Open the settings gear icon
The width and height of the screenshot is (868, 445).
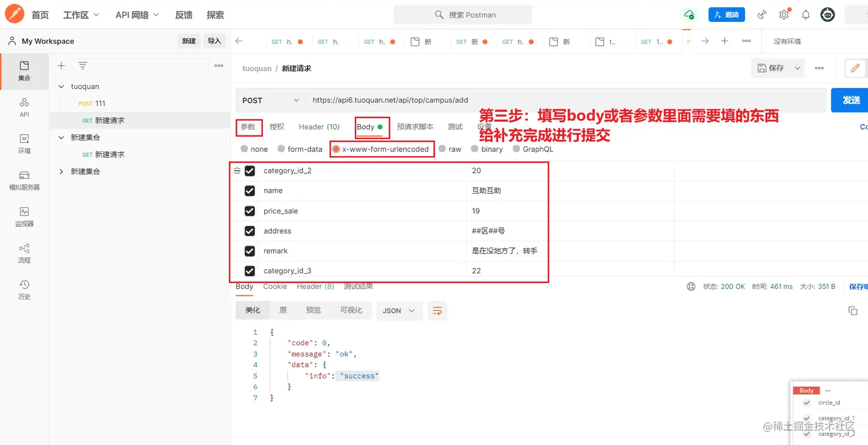click(784, 15)
